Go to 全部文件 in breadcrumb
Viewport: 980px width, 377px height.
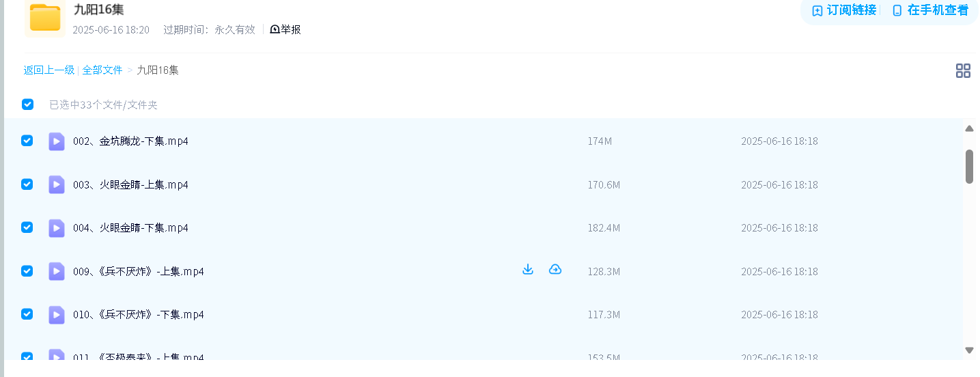coord(102,70)
